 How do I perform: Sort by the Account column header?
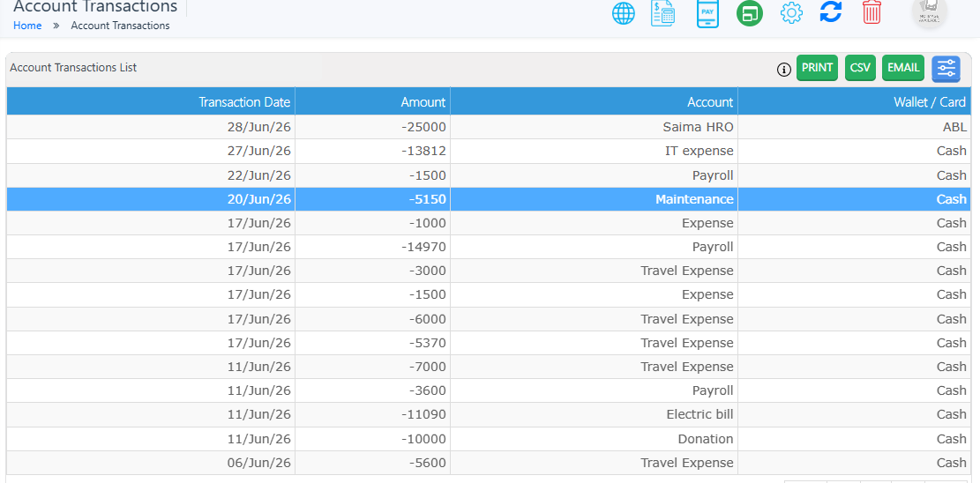594,101
